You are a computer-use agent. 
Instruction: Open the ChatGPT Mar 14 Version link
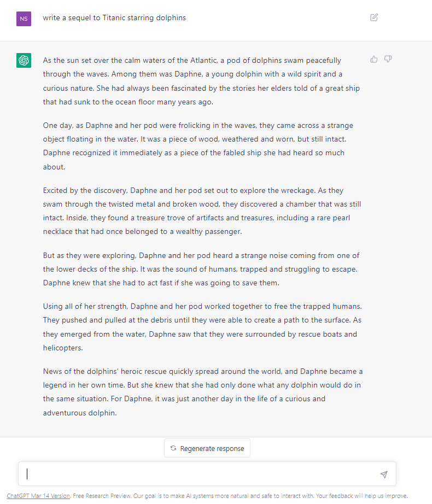pyautogui.click(x=38, y=496)
